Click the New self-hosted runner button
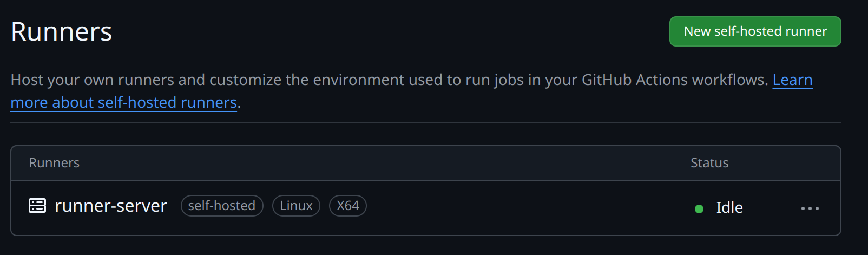This screenshot has width=868, height=255. pyautogui.click(x=755, y=31)
